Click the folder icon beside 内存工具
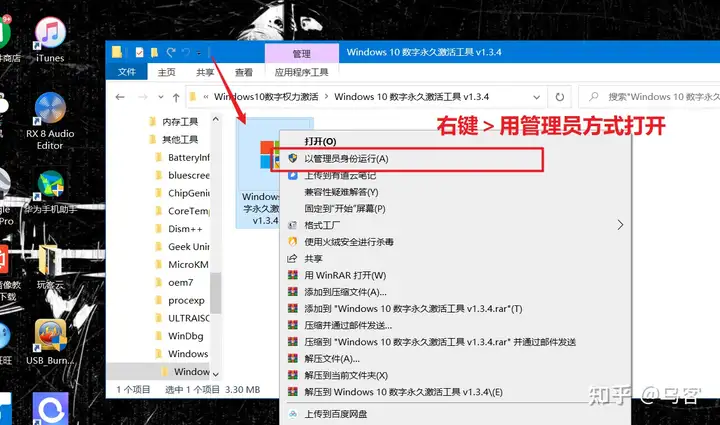Image resolution: width=720 pixels, height=425 pixels. coord(153,122)
